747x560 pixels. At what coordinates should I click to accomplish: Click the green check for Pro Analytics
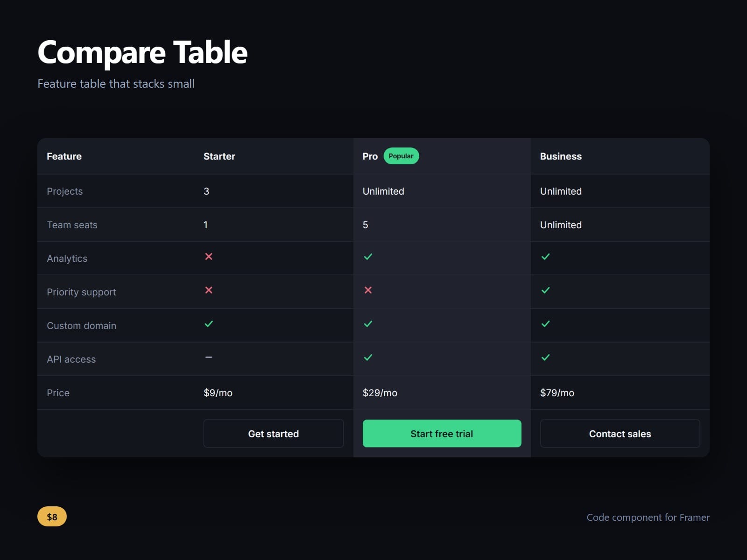368,257
